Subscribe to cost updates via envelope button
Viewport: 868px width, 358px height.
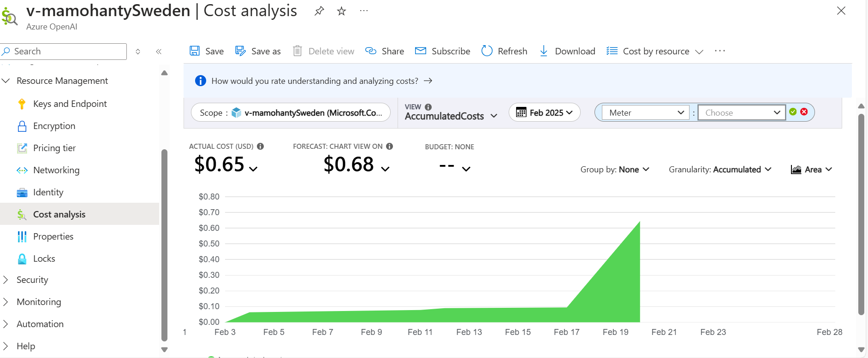443,51
